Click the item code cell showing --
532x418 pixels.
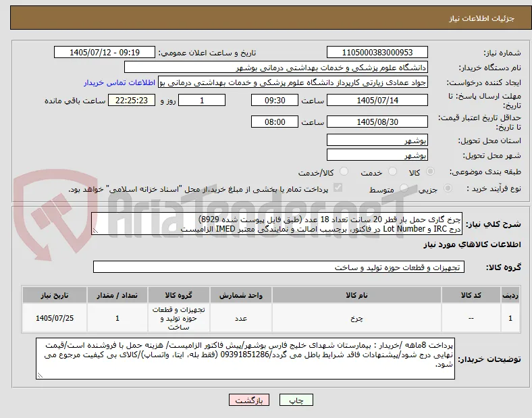click(x=471, y=318)
